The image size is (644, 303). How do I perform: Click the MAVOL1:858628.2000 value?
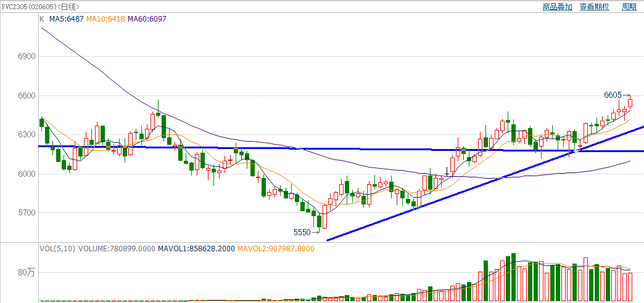196,248
